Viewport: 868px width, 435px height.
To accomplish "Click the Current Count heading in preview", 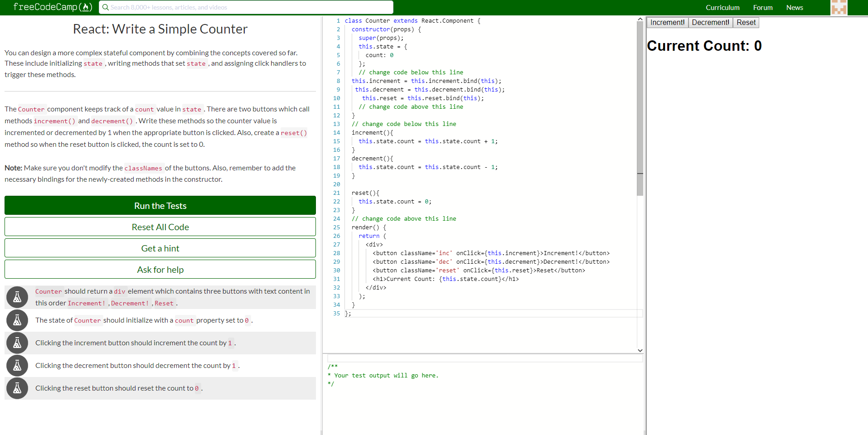I will (x=704, y=46).
